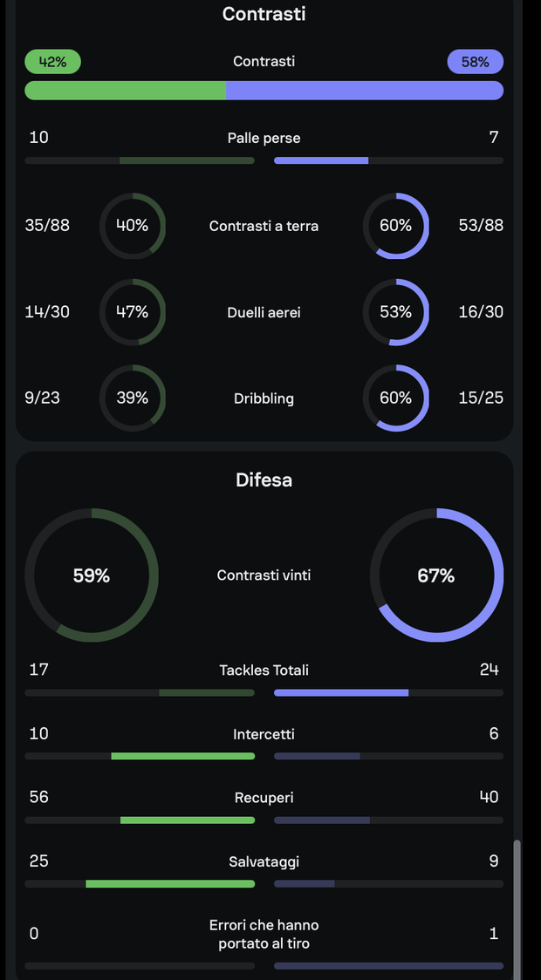Select the Salvataggi stat label
The height and width of the screenshot is (980, 541).
[264, 861]
